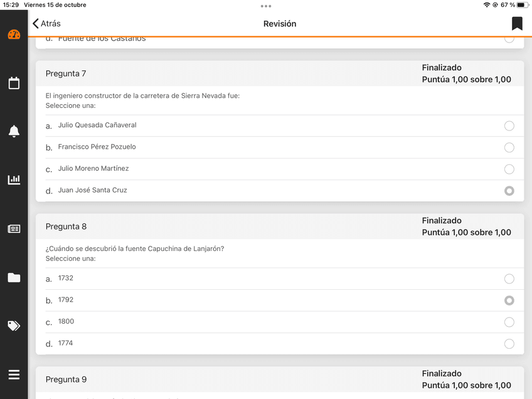Viewport: 532px width, 399px height.
Task: Select radio for Francisco Pérez Pozuelo
Action: click(x=509, y=147)
